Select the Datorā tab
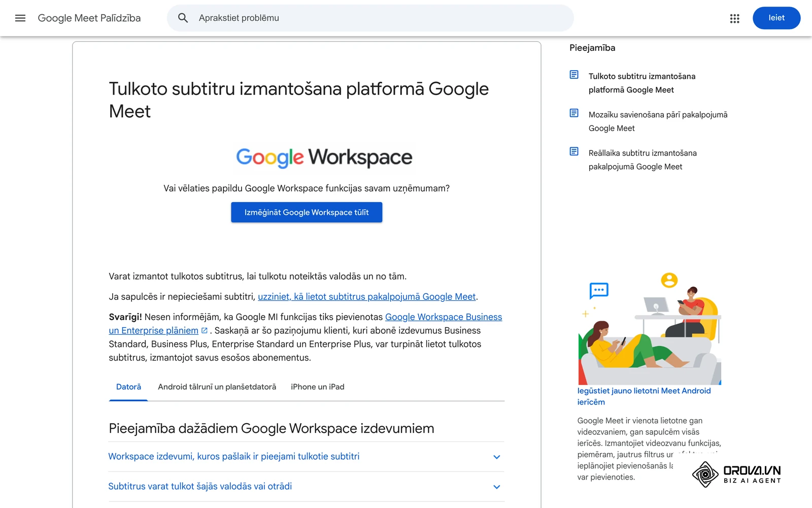Screen dimensions: 812x508 [128, 387]
